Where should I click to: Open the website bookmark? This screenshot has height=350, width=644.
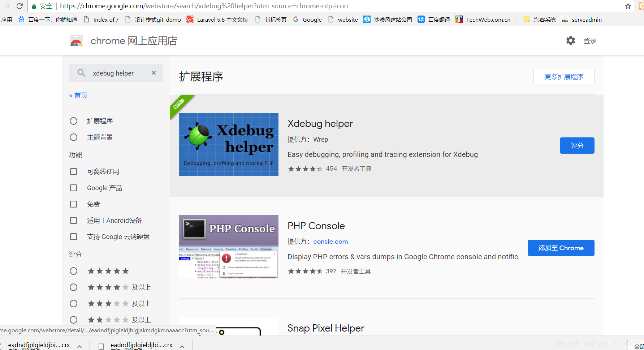[x=343, y=20]
